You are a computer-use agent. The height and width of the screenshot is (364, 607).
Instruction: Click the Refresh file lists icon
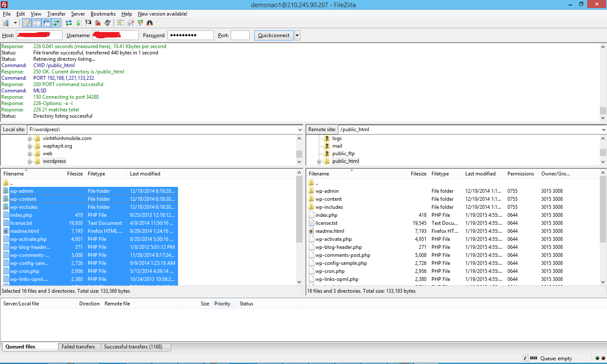[69, 23]
